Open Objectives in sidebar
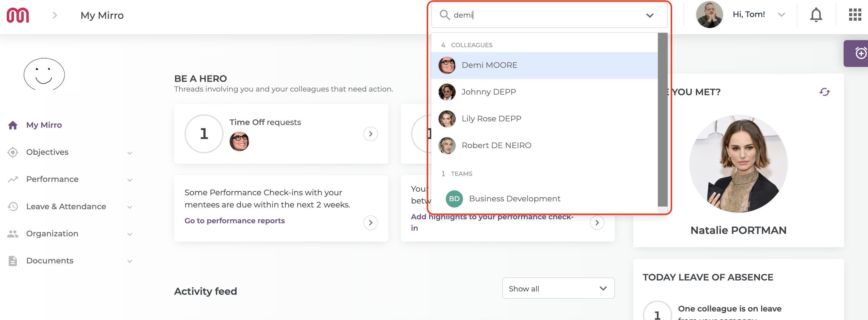 pos(47,152)
